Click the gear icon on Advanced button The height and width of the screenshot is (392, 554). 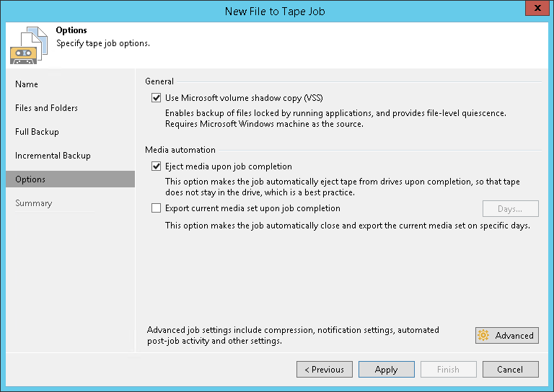(483, 335)
